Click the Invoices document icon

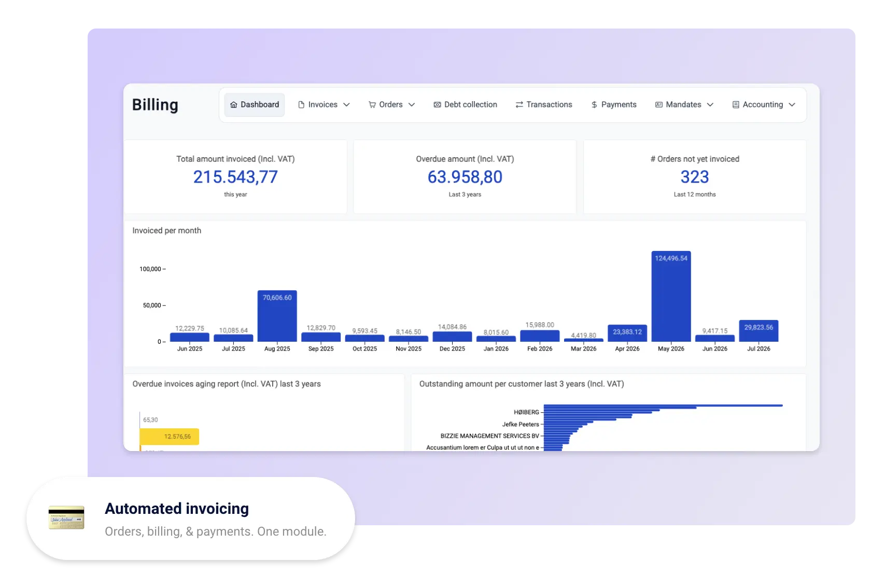[x=301, y=105]
